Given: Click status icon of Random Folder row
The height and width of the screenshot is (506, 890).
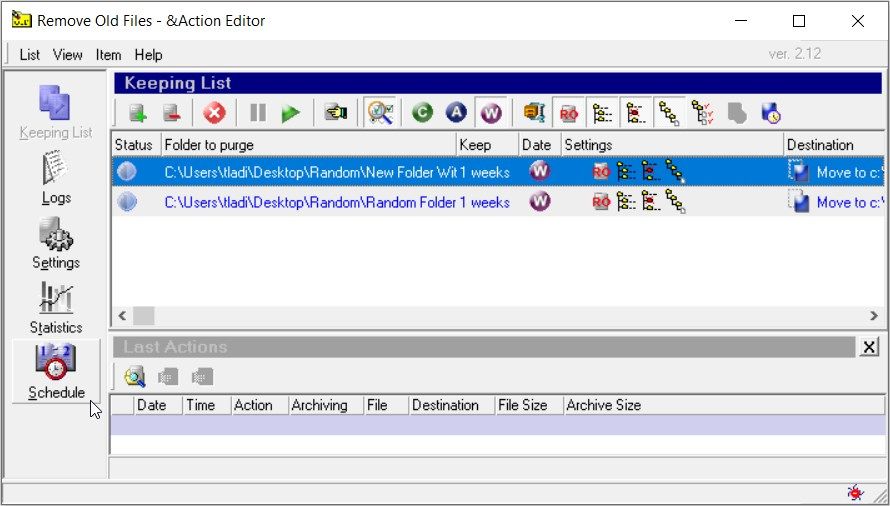Looking at the screenshot, I should click(x=127, y=202).
